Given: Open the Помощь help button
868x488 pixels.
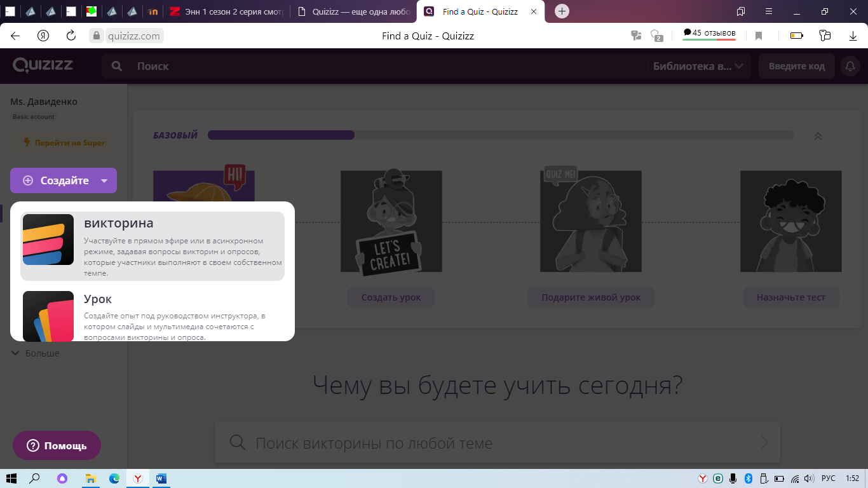Looking at the screenshot, I should (x=57, y=445).
